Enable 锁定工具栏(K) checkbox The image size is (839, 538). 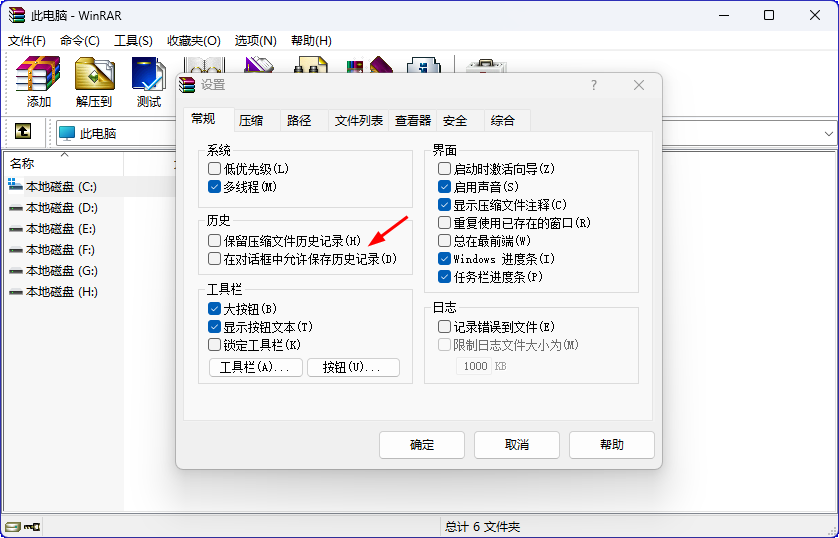point(214,345)
